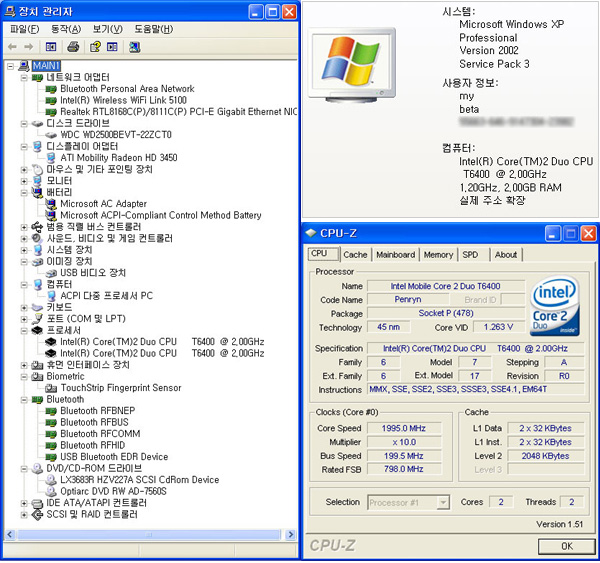
Task: Select the first Intel Core2 Duo T6400 processor entry
Action: [x=162, y=342]
